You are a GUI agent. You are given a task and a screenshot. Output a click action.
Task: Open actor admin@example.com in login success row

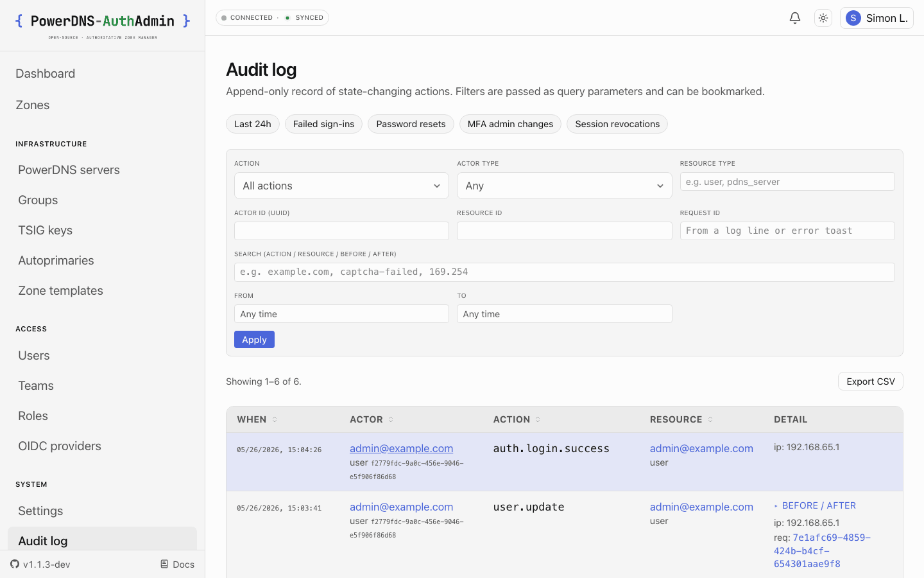[x=401, y=448]
